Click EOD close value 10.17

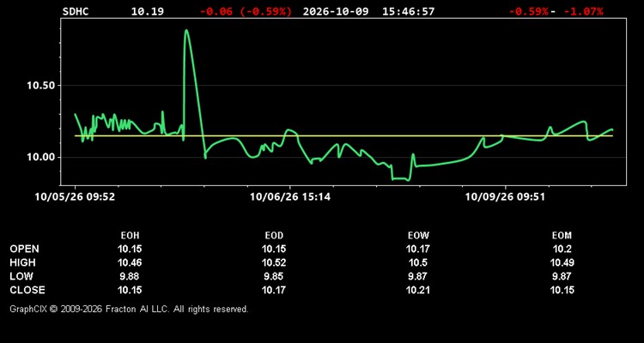tap(274, 290)
